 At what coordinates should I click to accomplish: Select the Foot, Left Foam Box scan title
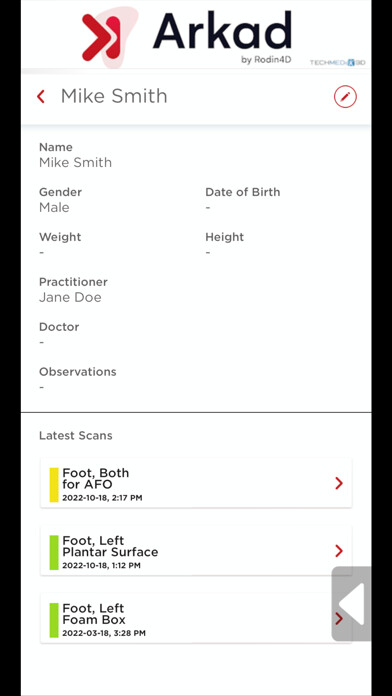tap(94, 614)
